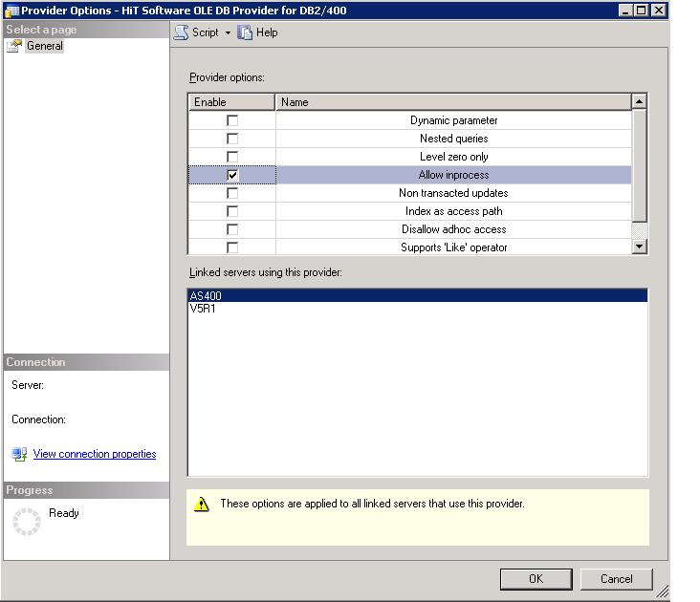Click the Name column header

453,102
